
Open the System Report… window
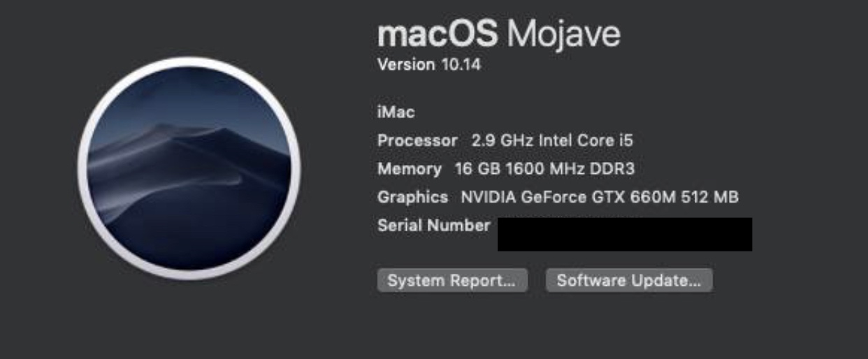click(x=452, y=281)
